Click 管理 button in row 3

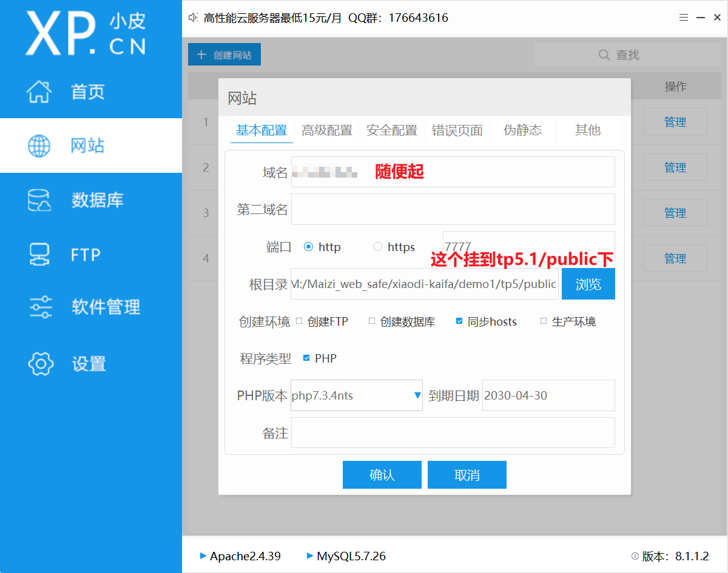pyautogui.click(x=675, y=213)
